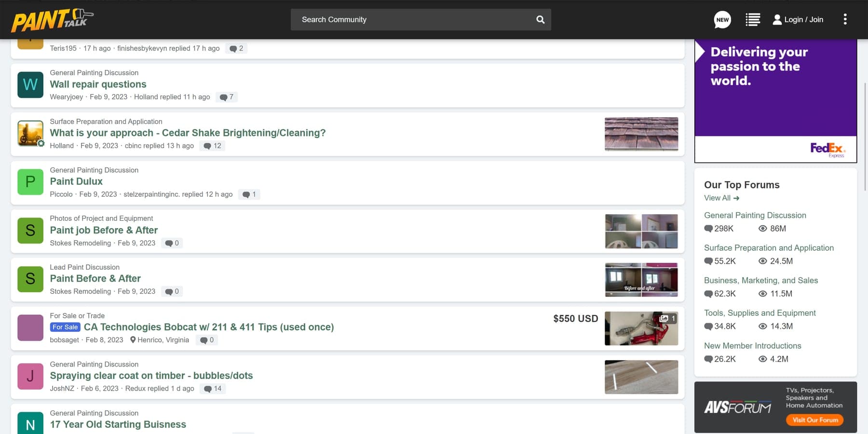
Task: Click the search magnifier icon
Action: click(540, 20)
